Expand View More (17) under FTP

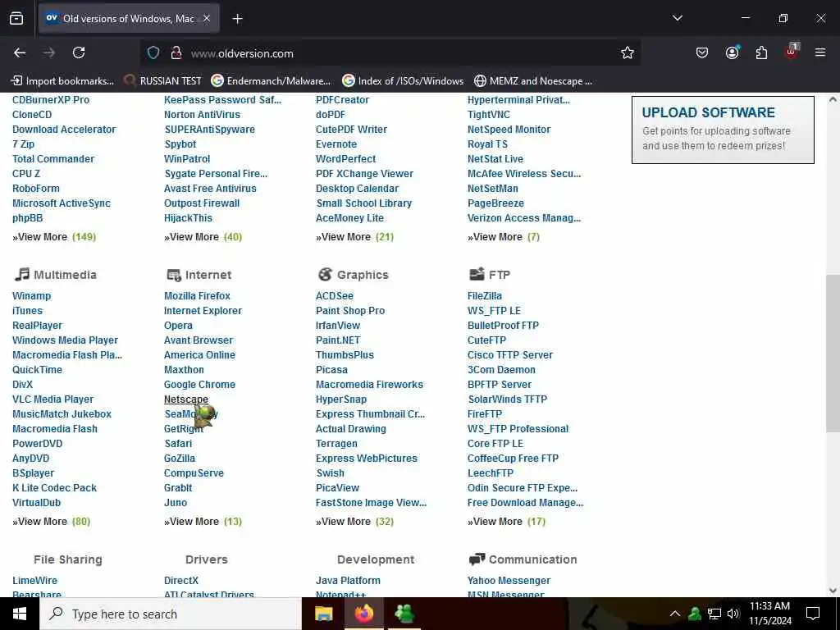pyautogui.click(x=507, y=521)
